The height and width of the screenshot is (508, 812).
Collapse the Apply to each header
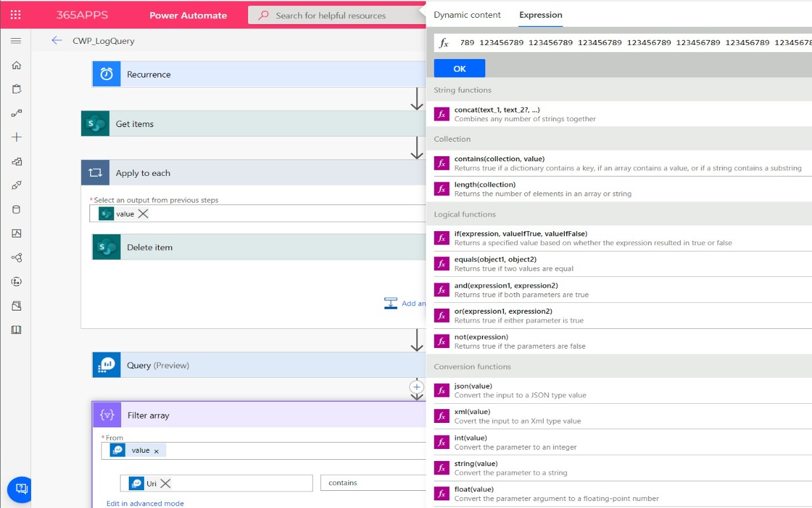point(254,173)
